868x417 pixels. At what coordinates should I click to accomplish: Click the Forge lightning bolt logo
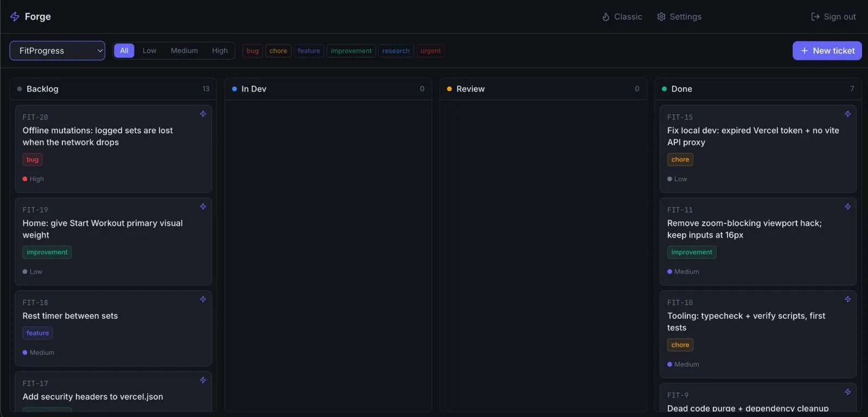(x=15, y=17)
